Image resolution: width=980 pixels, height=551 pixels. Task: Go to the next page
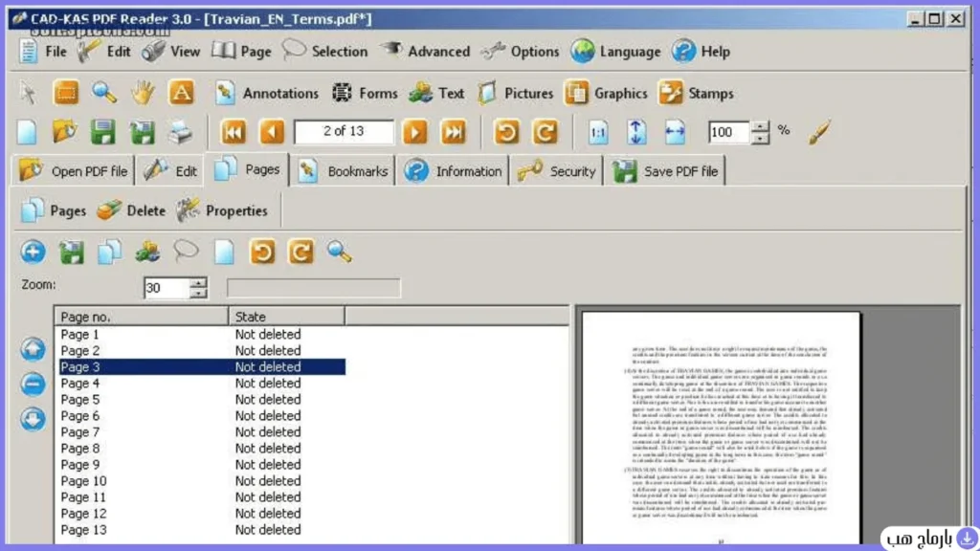(415, 132)
